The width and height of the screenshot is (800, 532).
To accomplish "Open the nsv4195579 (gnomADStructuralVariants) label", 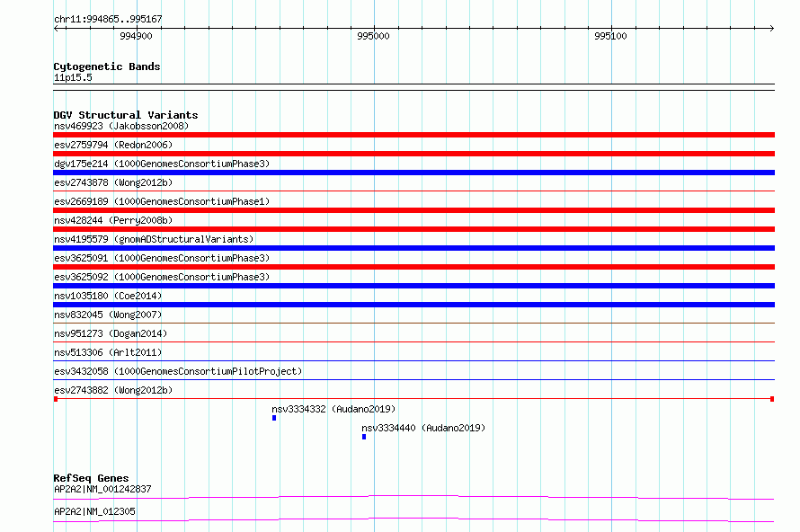I will [154, 239].
